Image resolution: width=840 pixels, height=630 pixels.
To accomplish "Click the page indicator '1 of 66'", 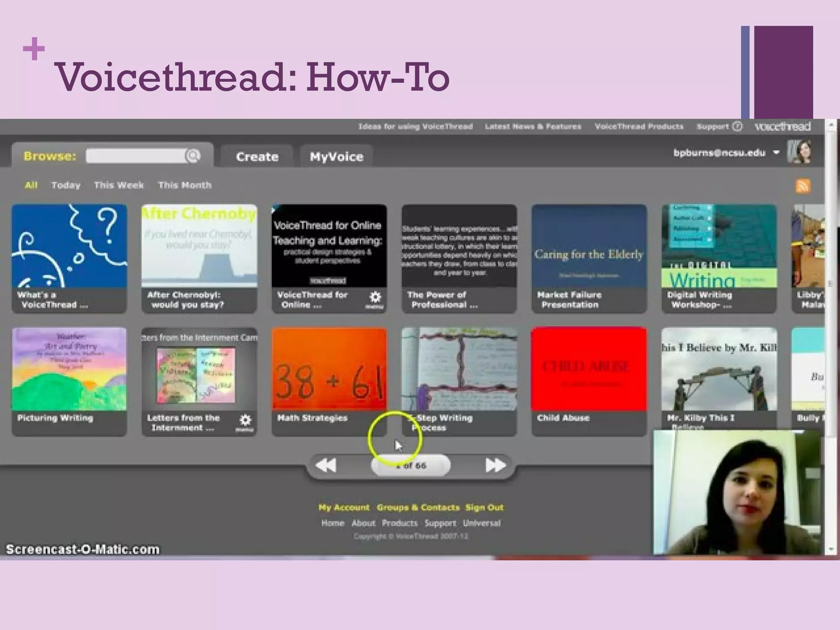I will (411, 466).
